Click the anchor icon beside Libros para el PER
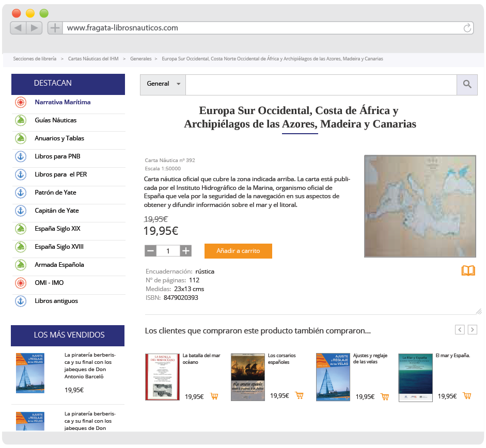The width and height of the screenshot is (486, 448). (21, 174)
